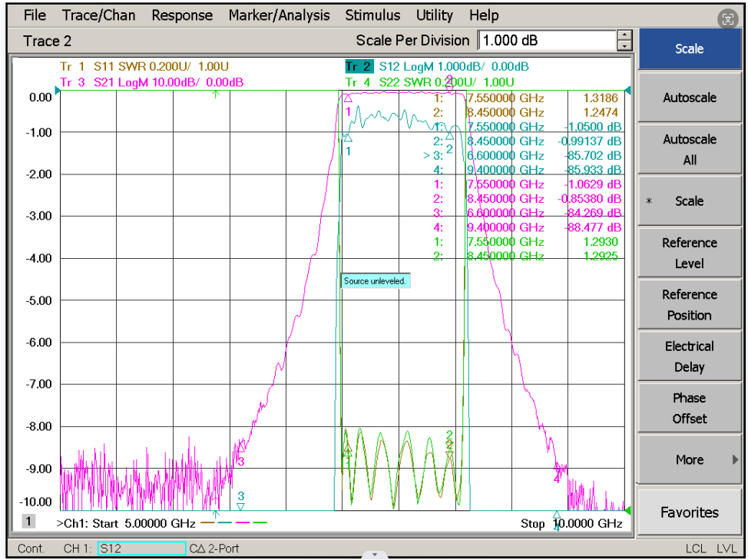Click the Autoscale All softkey
Image resolution: width=748 pixels, height=560 pixels.
coord(690,150)
